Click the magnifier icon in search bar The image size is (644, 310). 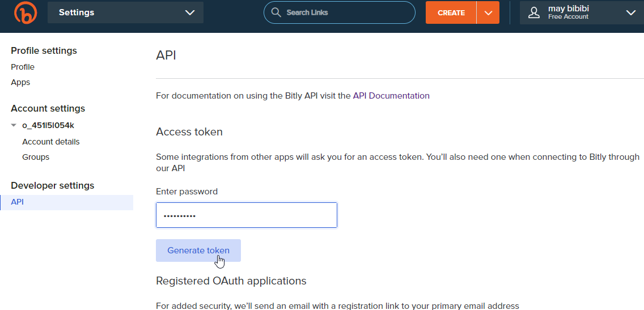(276, 12)
